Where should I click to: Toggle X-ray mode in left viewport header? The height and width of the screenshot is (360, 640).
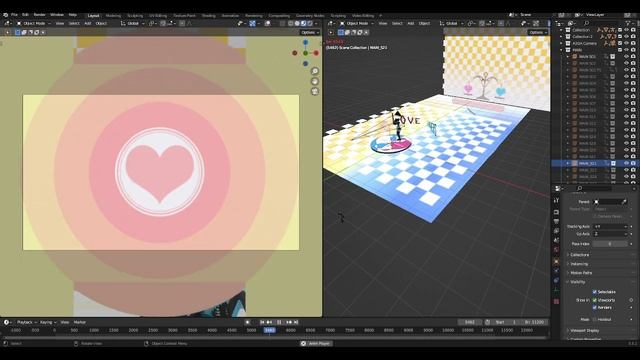tap(282, 24)
